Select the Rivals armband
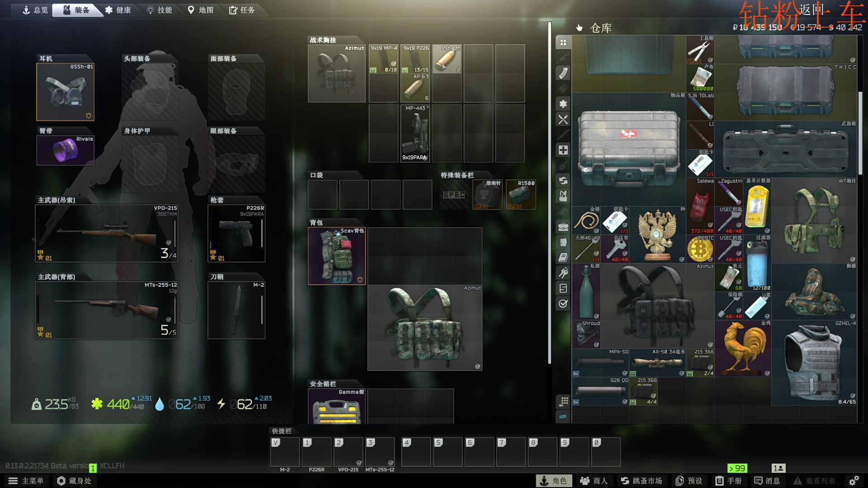Screen dimensions: 868x488 [66, 150]
